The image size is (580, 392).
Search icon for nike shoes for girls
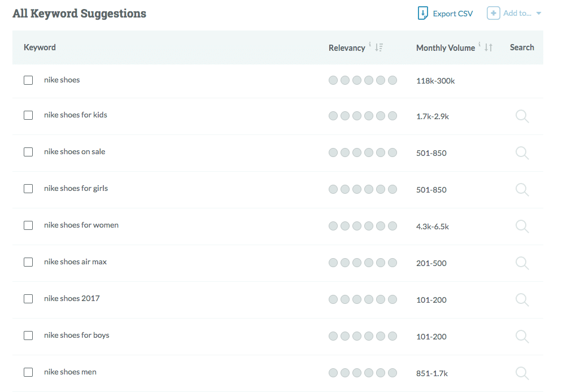[522, 189]
